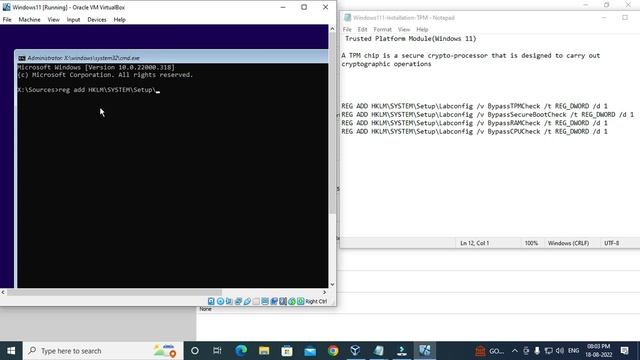Launch Google Chrome from the taskbar
The image size is (640, 360).
click(333, 351)
